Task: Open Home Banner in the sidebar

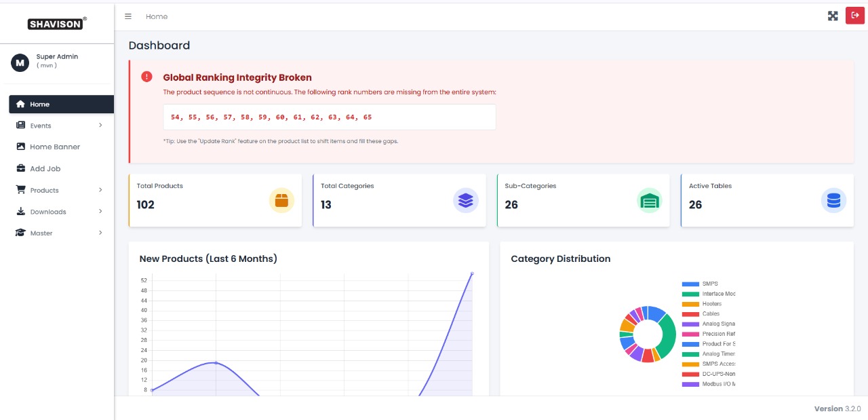Action: coord(54,147)
